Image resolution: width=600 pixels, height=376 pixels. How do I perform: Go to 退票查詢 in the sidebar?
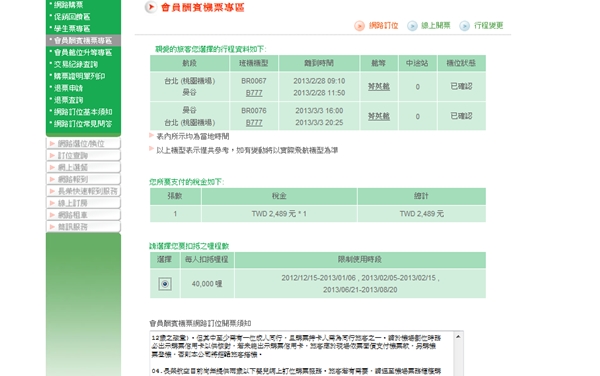click(x=68, y=100)
